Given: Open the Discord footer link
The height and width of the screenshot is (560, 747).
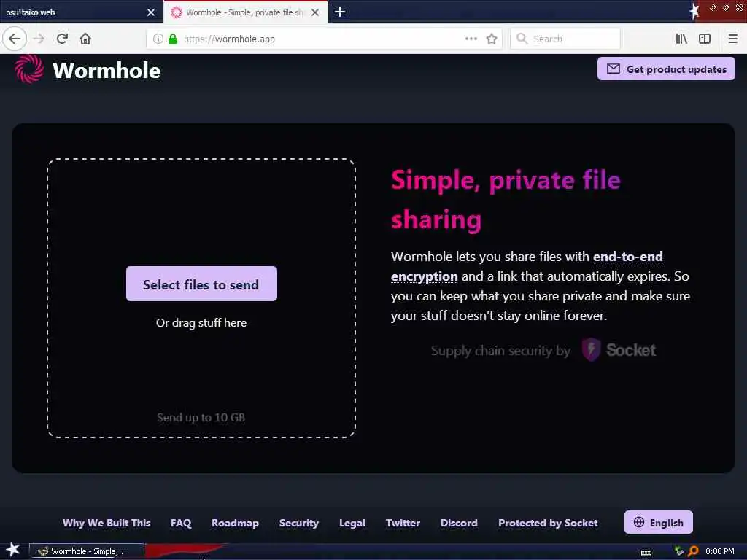Looking at the screenshot, I should point(459,523).
